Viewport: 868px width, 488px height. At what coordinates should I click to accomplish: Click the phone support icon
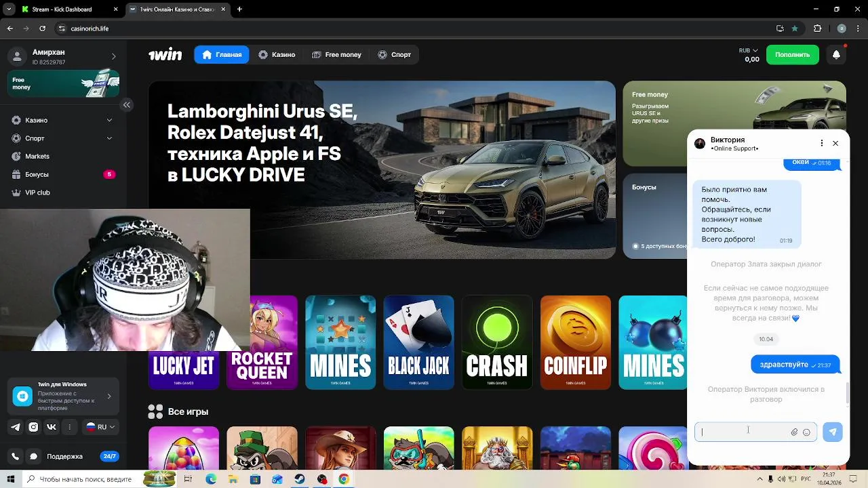tap(16, 457)
